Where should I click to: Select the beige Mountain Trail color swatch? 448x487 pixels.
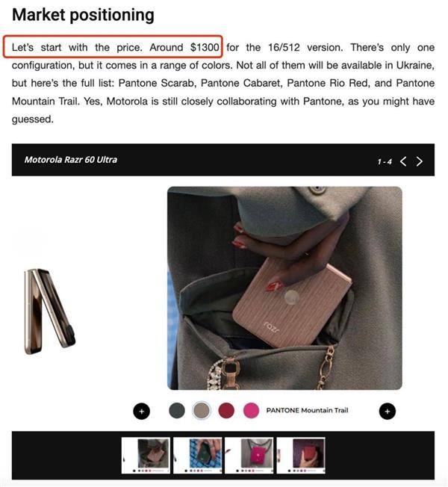[202, 410]
